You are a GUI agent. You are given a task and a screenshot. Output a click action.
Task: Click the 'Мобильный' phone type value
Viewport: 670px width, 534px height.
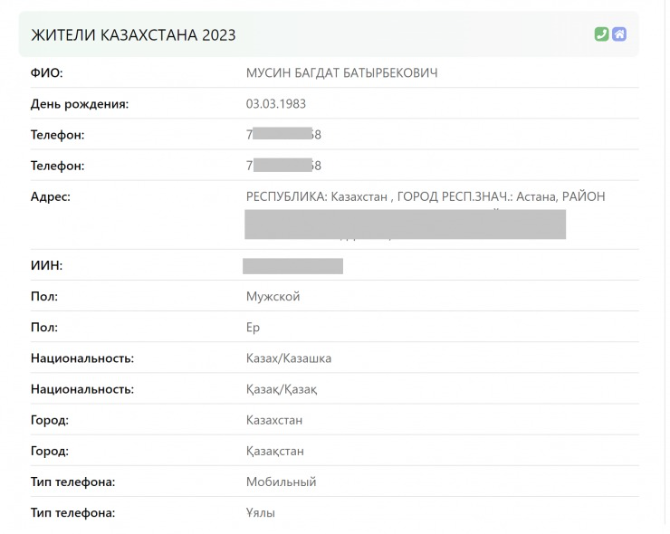[x=281, y=482]
